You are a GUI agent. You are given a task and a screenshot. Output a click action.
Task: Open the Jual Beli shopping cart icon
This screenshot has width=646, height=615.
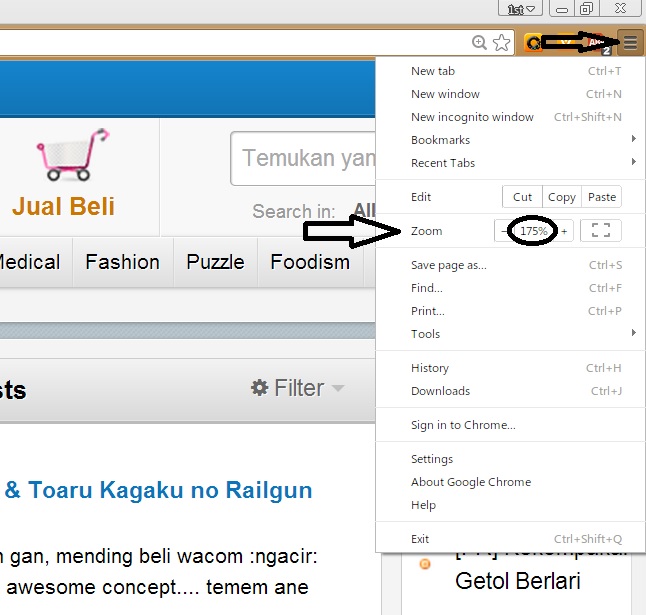72,154
